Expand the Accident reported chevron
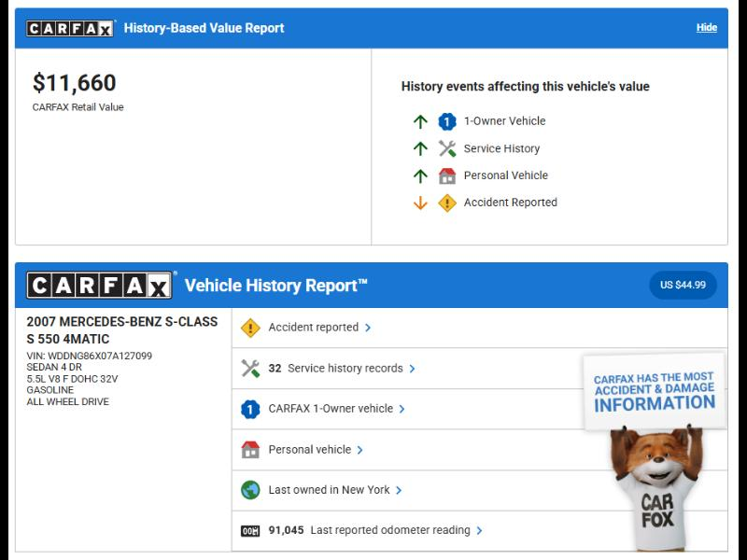 (x=368, y=328)
